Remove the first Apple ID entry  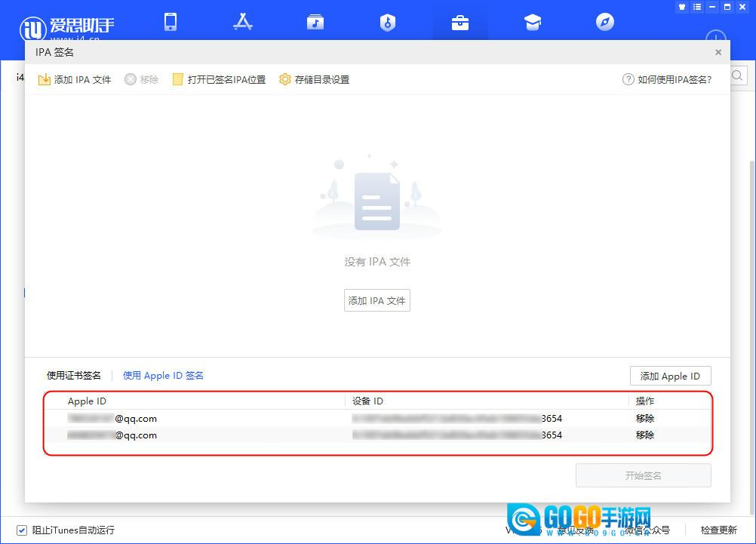pyautogui.click(x=645, y=418)
